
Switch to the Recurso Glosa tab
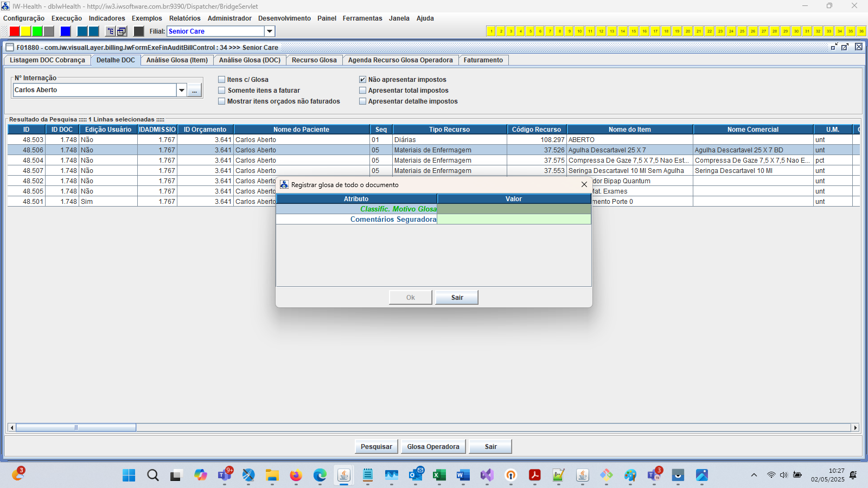(x=314, y=60)
